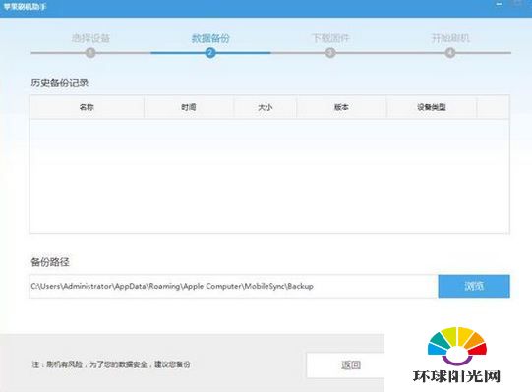Click step 1 circle for 选择设备
532x392 pixels.
click(90, 53)
